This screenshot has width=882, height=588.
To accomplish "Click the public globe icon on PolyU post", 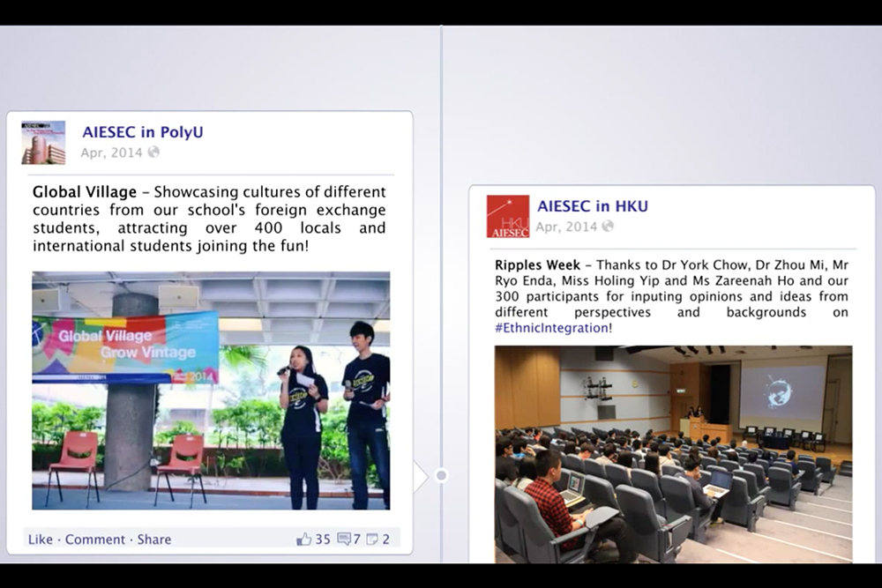I will tap(153, 152).
